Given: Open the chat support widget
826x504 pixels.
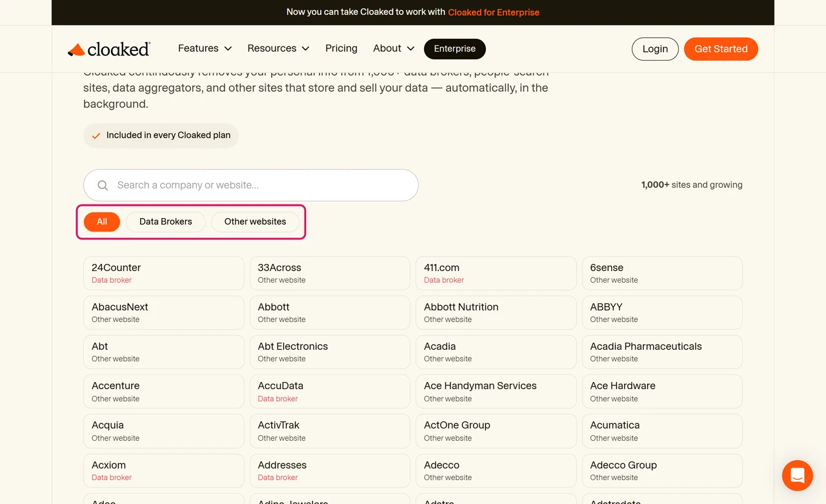Looking at the screenshot, I should coord(797,476).
